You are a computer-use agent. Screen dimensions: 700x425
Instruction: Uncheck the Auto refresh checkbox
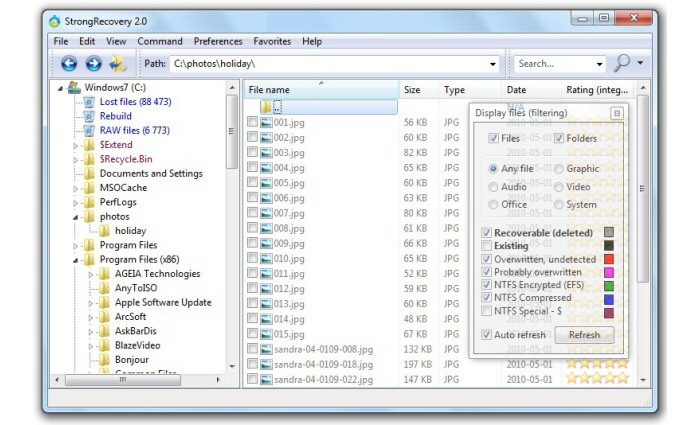click(487, 335)
